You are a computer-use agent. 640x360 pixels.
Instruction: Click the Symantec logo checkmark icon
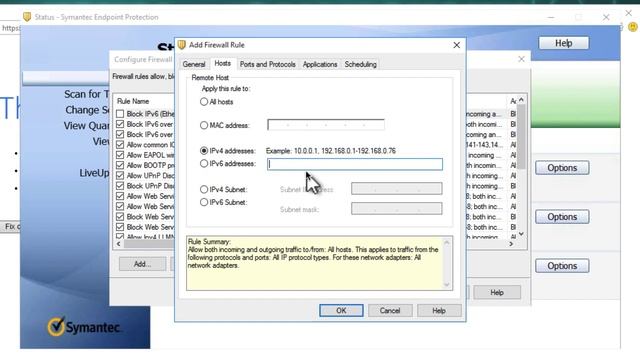click(x=56, y=326)
